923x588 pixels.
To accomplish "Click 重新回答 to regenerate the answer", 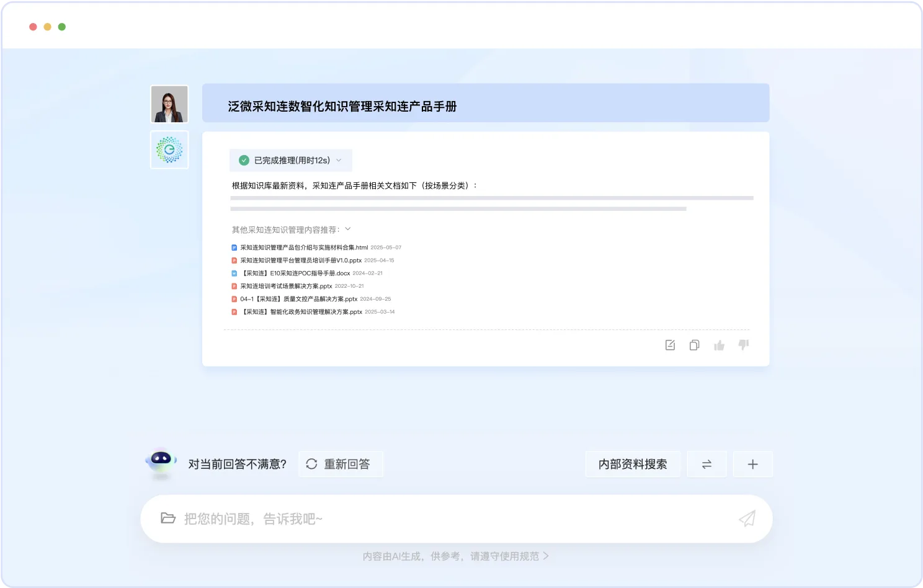I will 341,464.
